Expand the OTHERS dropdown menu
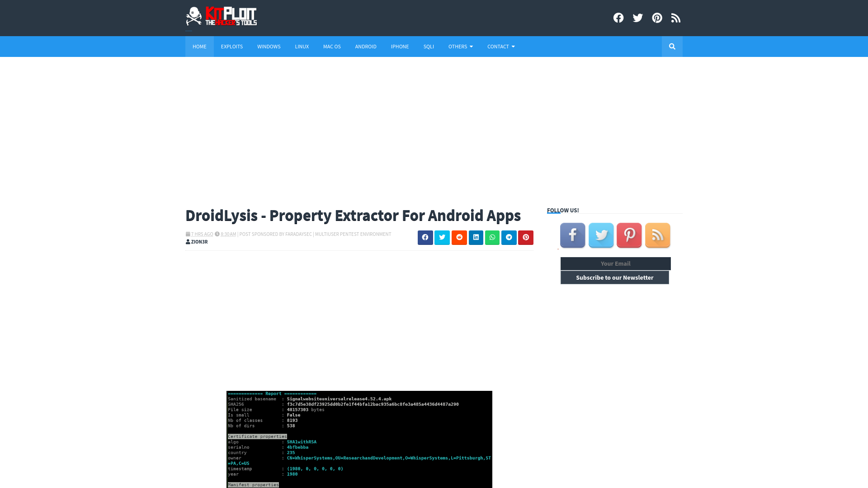The width and height of the screenshot is (868, 488). tap(461, 47)
